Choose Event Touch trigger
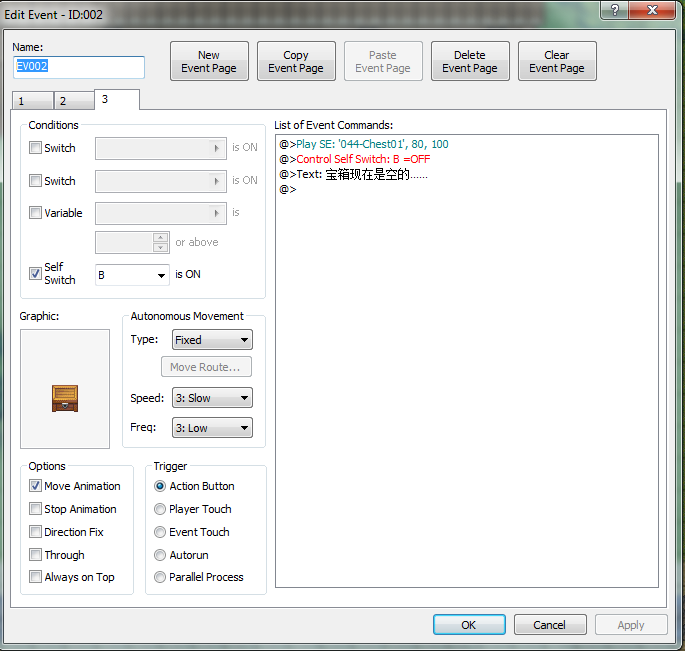This screenshot has height=651, width=685. (x=160, y=532)
